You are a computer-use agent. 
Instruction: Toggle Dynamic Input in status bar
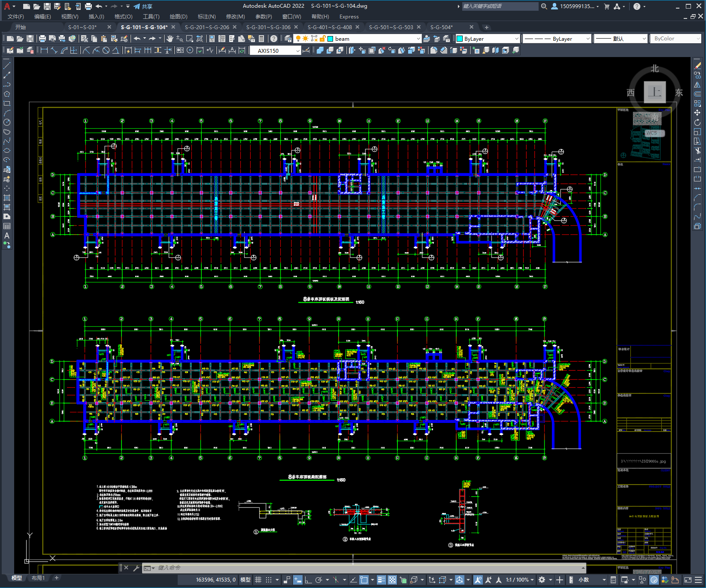[x=298, y=580]
